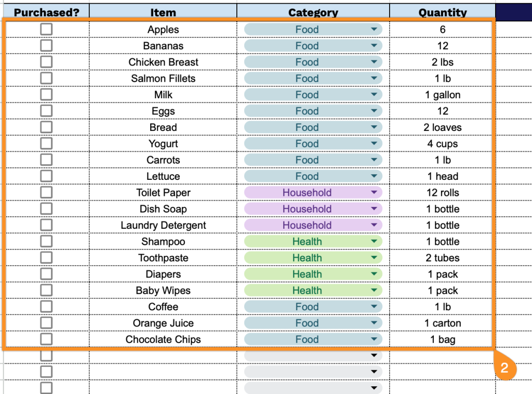Check the Purchased box for Apples
The width and height of the screenshot is (532, 394).
click(46, 30)
